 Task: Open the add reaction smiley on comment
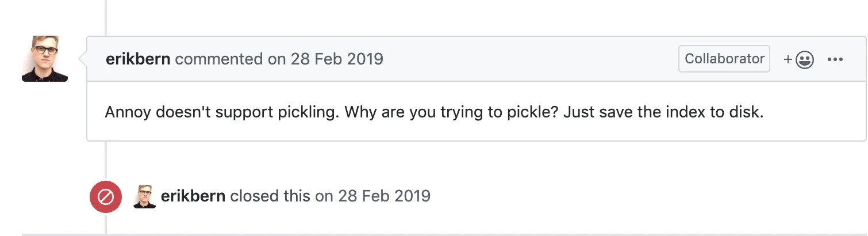[805, 59]
